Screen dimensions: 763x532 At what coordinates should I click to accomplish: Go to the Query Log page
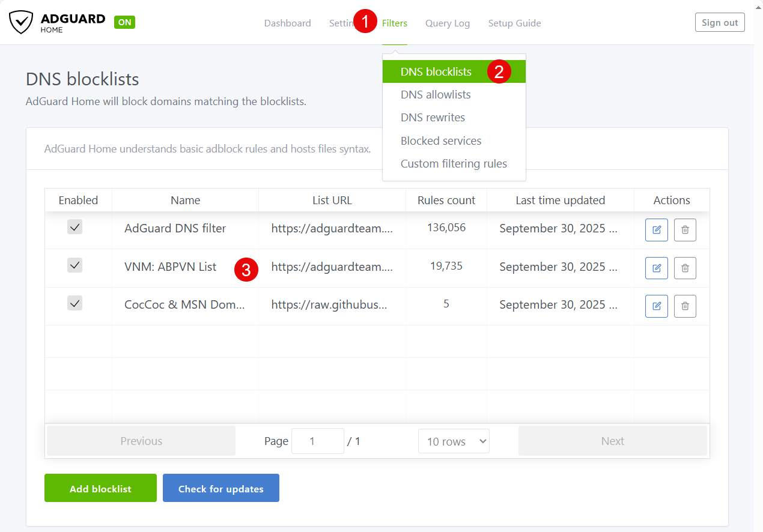(448, 23)
